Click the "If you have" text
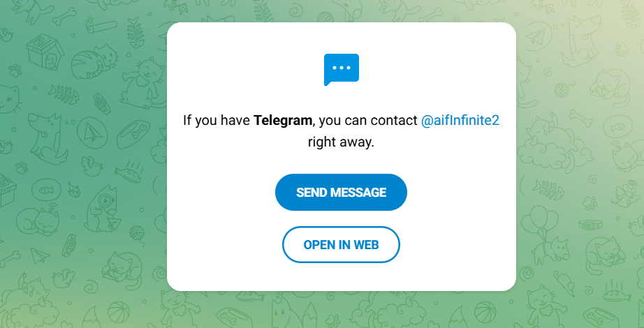This screenshot has width=644, height=328. coord(216,120)
